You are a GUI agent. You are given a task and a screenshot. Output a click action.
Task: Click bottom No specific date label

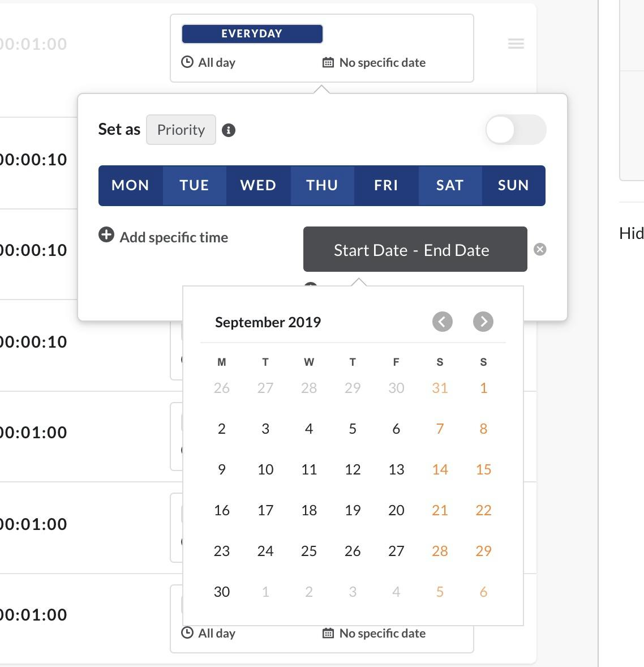click(383, 634)
